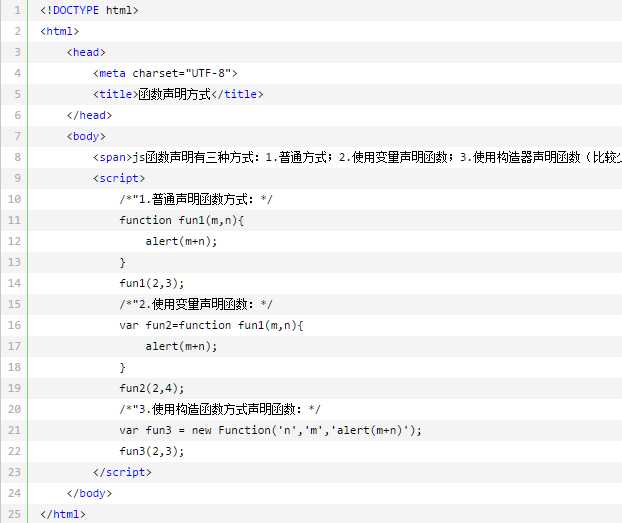
Task: Click alert(m+n); on line 12
Action: click(181, 241)
